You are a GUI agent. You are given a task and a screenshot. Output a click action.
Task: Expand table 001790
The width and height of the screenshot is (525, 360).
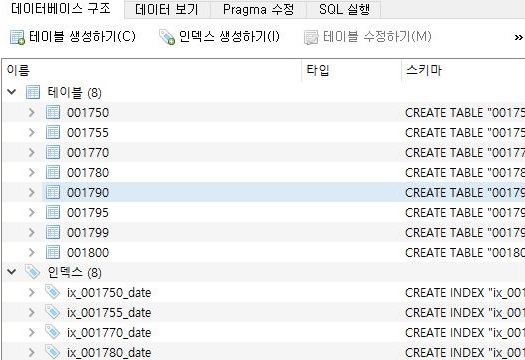pyautogui.click(x=31, y=192)
